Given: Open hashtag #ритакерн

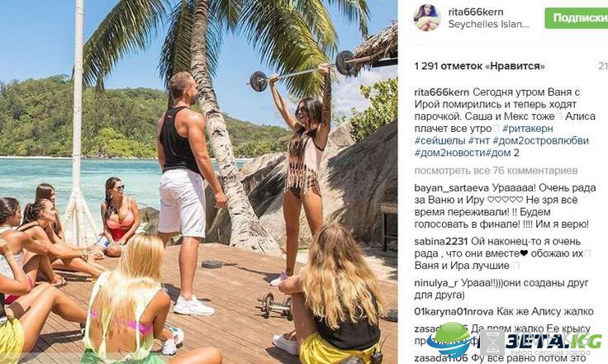Looking at the screenshot, I should (528, 129).
